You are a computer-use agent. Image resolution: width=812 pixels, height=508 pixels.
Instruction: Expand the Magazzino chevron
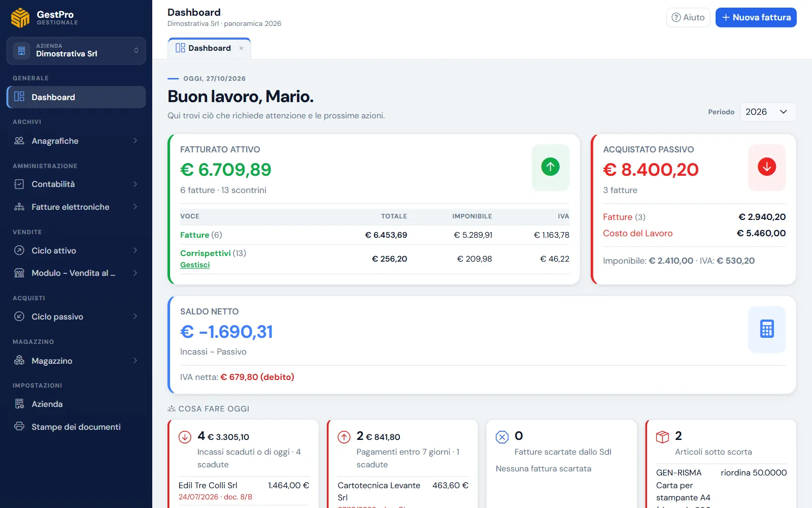pyautogui.click(x=135, y=361)
